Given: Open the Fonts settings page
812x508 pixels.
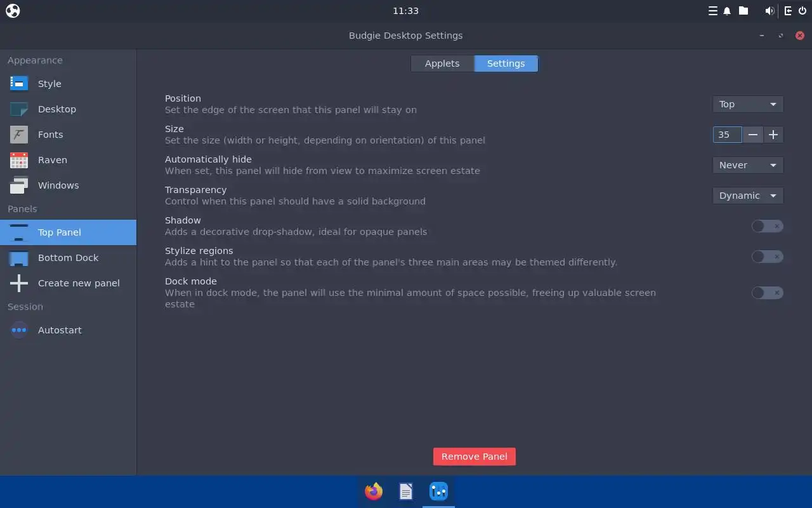Looking at the screenshot, I should pyautogui.click(x=68, y=135).
